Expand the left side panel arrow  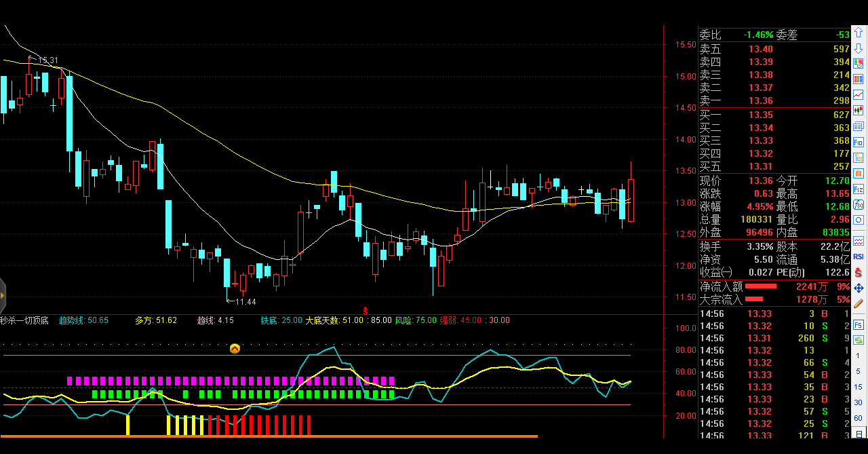[3, 296]
